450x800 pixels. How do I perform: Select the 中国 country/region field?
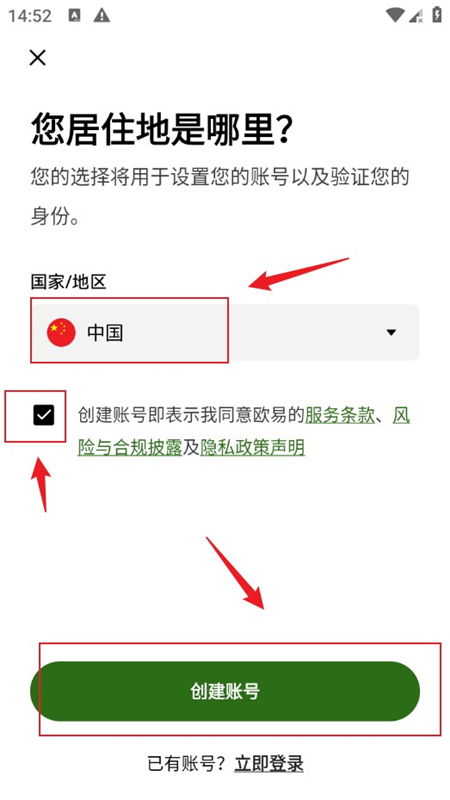[x=224, y=333]
